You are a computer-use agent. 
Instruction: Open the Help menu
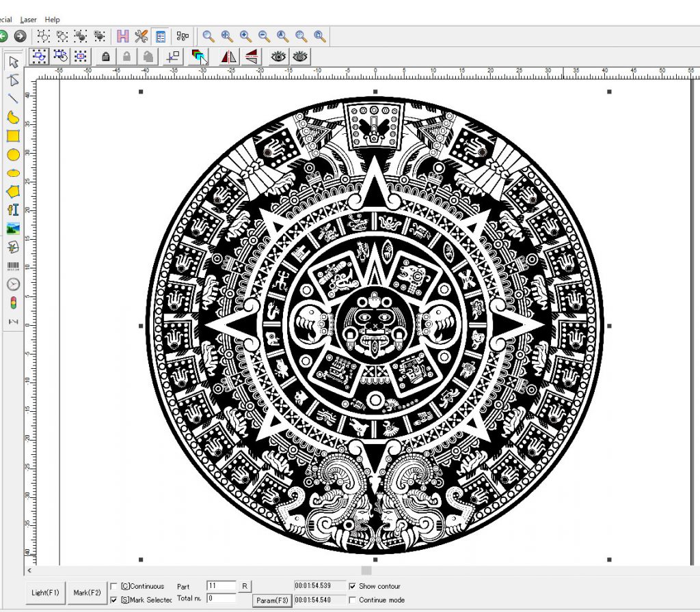click(52, 20)
